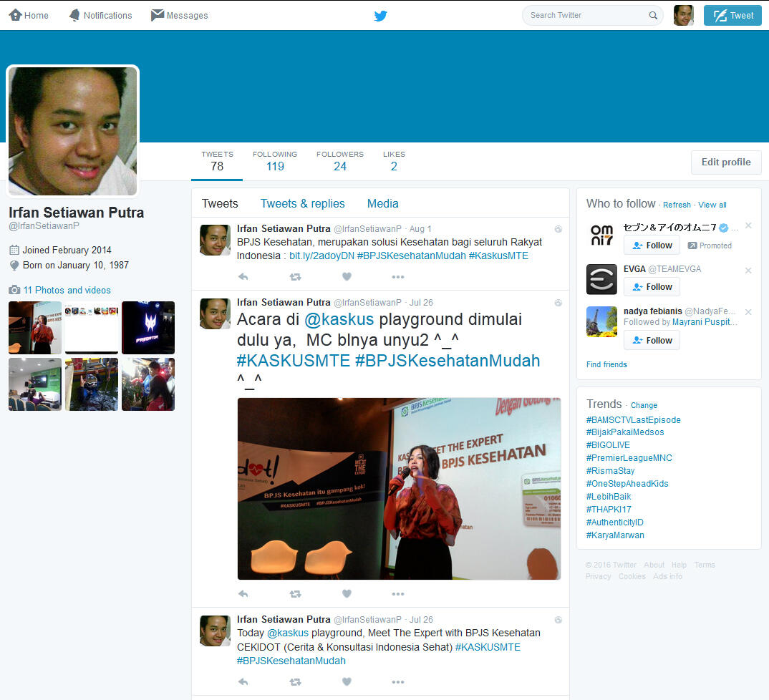Click the Edit profile button

coord(725,162)
